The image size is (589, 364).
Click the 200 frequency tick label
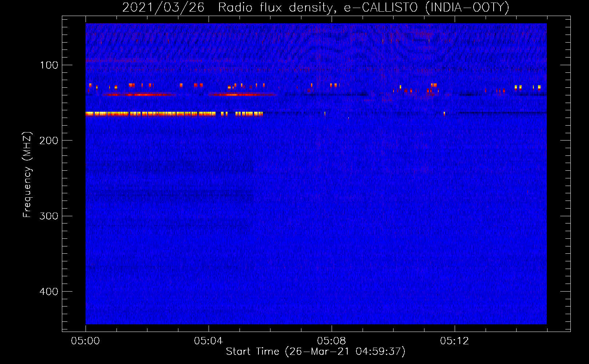pyautogui.click(x=48, y=141)
